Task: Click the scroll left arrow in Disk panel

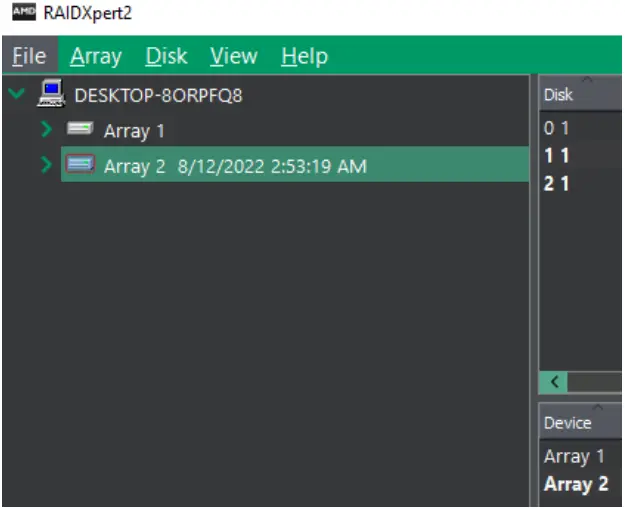Action: [x=554, y=382]
